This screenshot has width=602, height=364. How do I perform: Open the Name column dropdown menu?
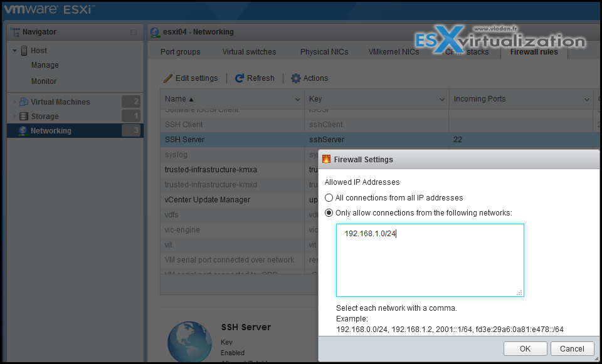(x=297, y=100)
